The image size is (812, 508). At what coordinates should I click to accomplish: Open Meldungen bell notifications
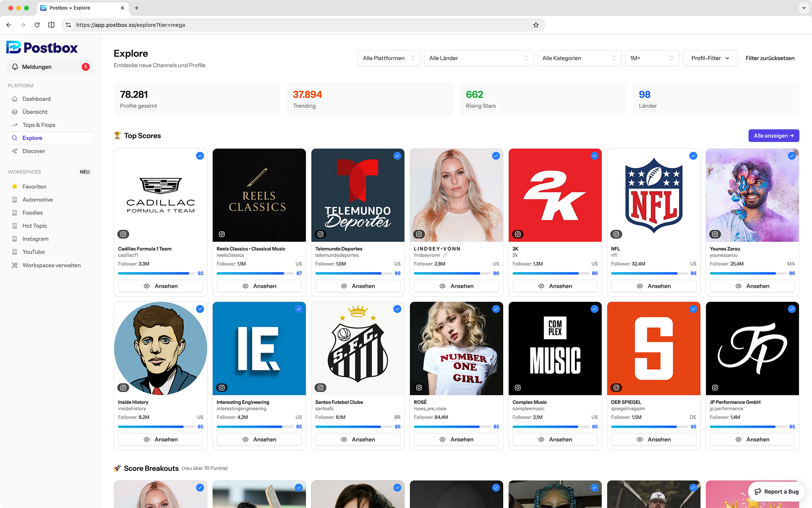(x=50, y=67)
